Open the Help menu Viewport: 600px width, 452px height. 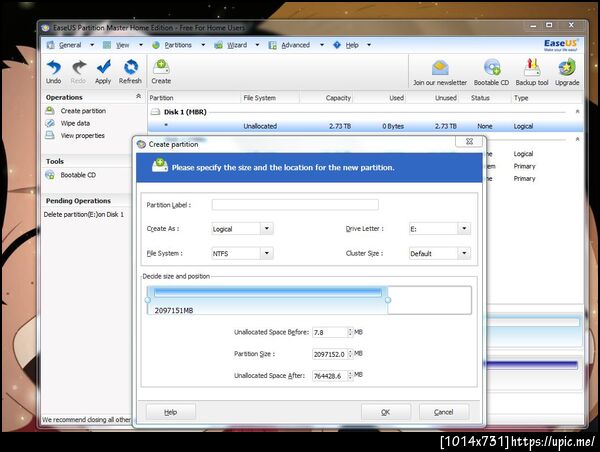[x=352, y=45]
